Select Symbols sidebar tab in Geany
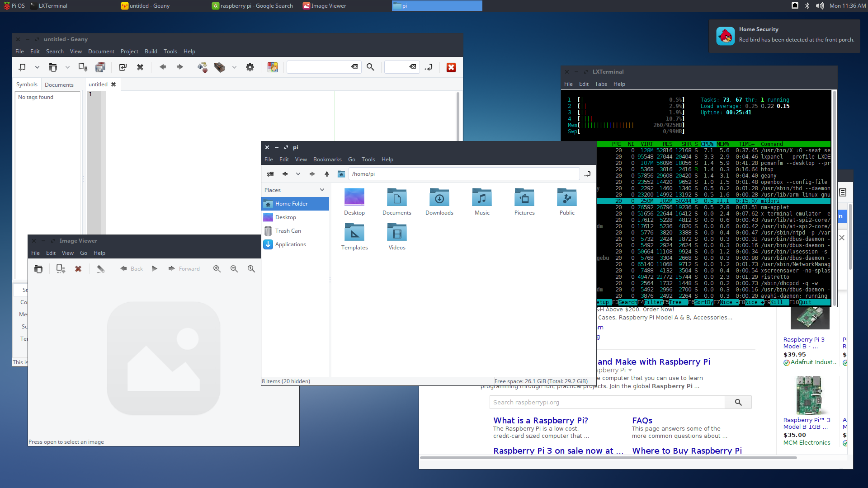The image size is (868, 488). point(27,84)
